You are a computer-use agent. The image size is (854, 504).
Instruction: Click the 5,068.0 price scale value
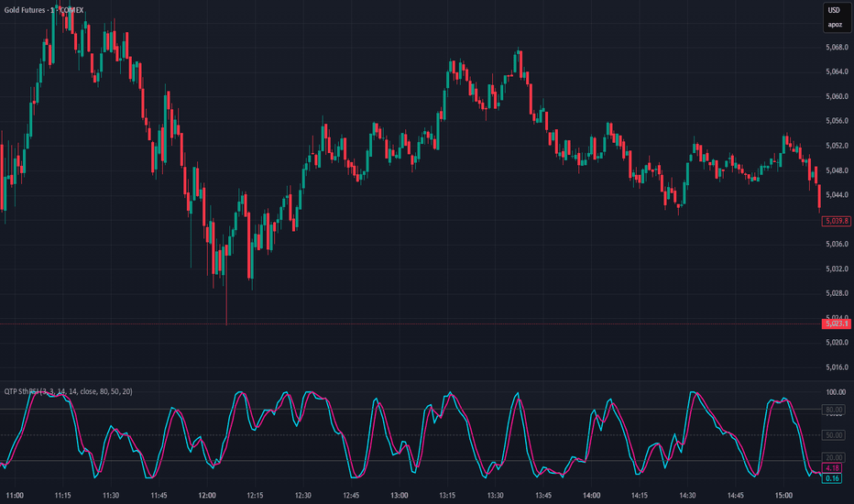[837, 48]
